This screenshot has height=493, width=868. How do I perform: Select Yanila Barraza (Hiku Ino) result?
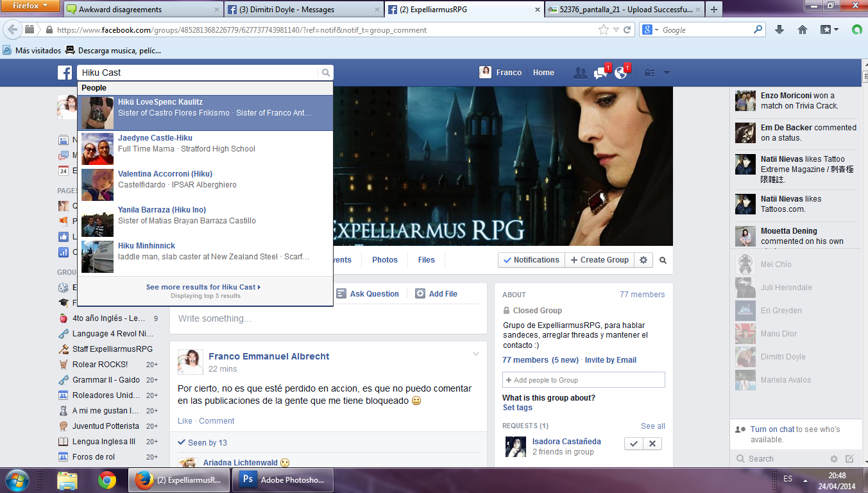click(205, 221)
